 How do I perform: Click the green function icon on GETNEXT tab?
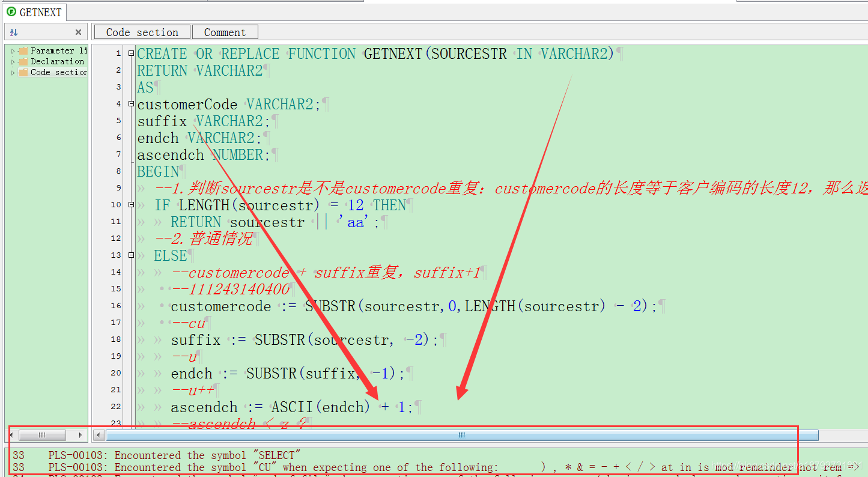[x=11, y=12]
